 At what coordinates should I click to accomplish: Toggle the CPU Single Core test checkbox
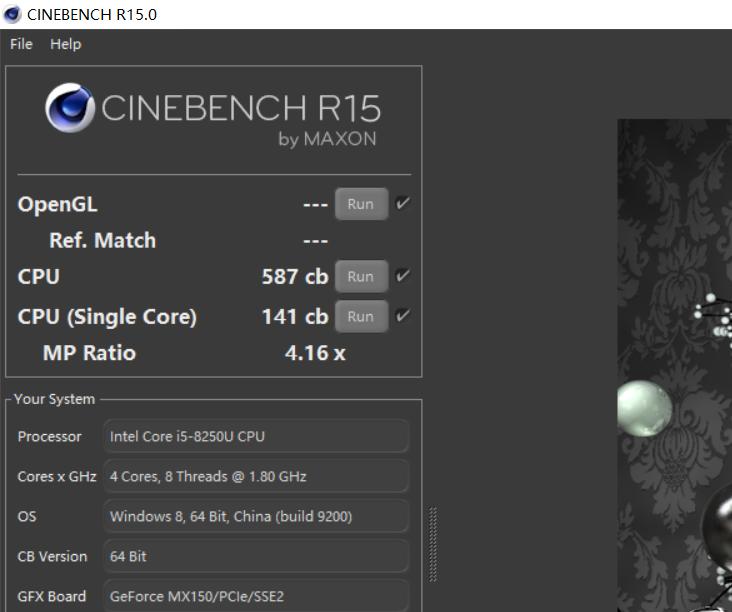[402, 316]
